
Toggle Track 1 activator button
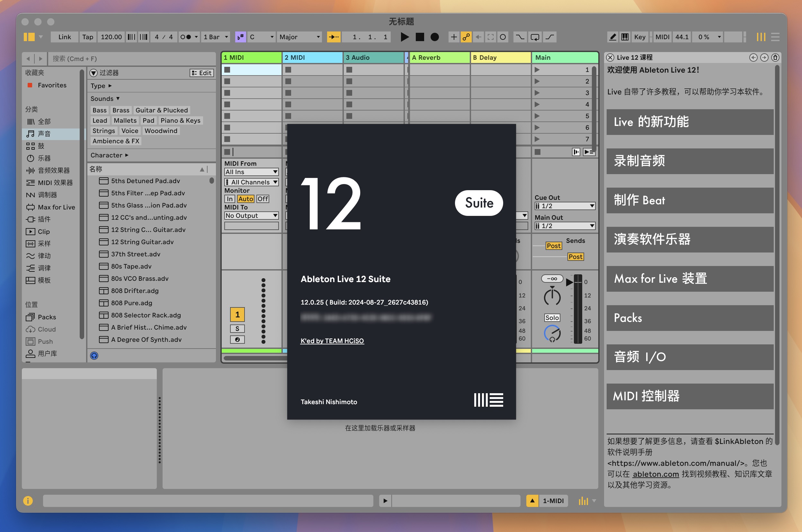coord(237,315)
